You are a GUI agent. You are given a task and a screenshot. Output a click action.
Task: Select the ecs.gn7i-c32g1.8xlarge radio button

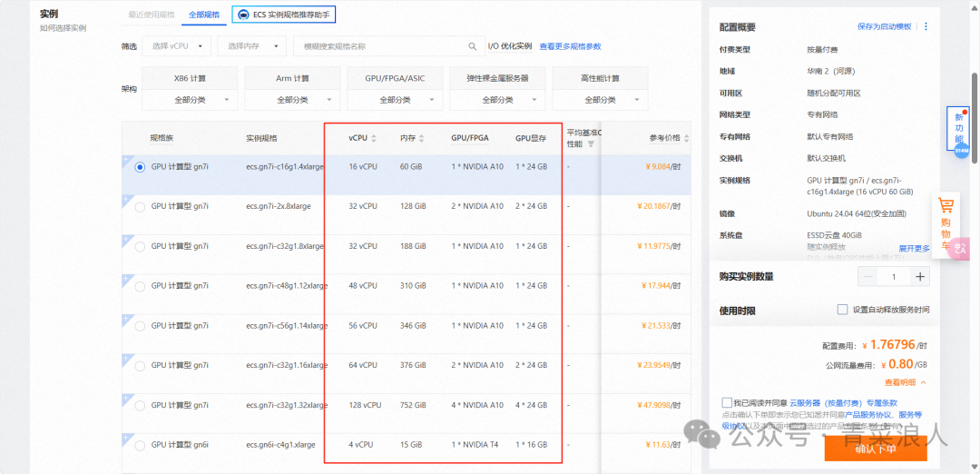tap(140, 246)
